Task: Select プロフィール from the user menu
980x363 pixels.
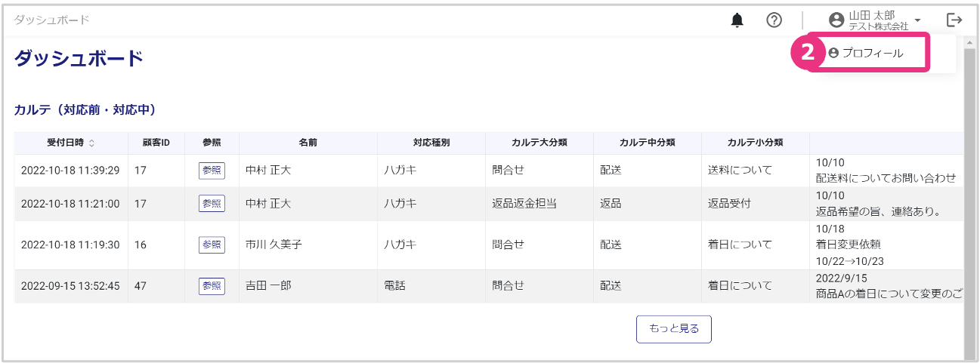Action: point(872,53)
